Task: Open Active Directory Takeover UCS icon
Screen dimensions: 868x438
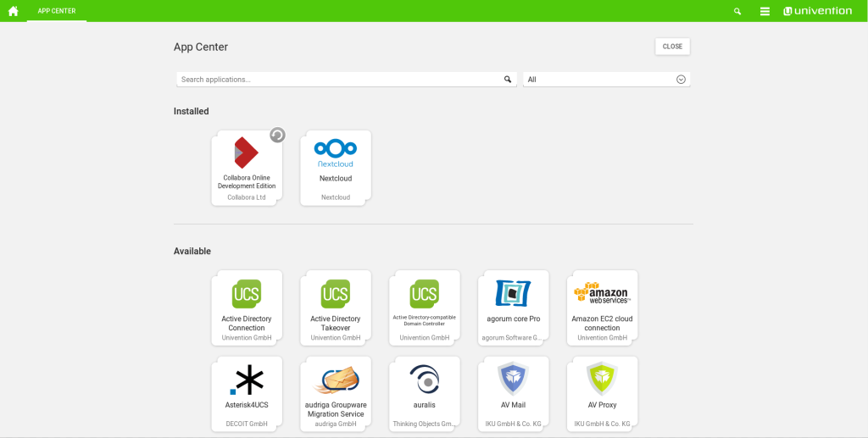Action: click(336, 294)
